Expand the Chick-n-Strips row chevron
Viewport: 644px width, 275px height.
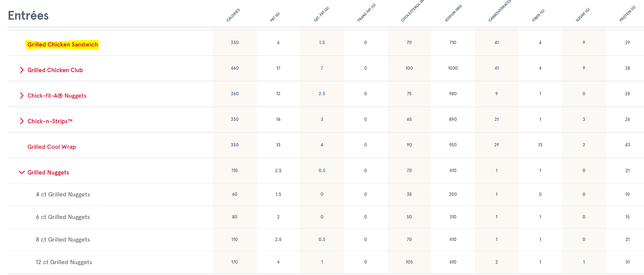pyautogui.click(x=22, y=121)
